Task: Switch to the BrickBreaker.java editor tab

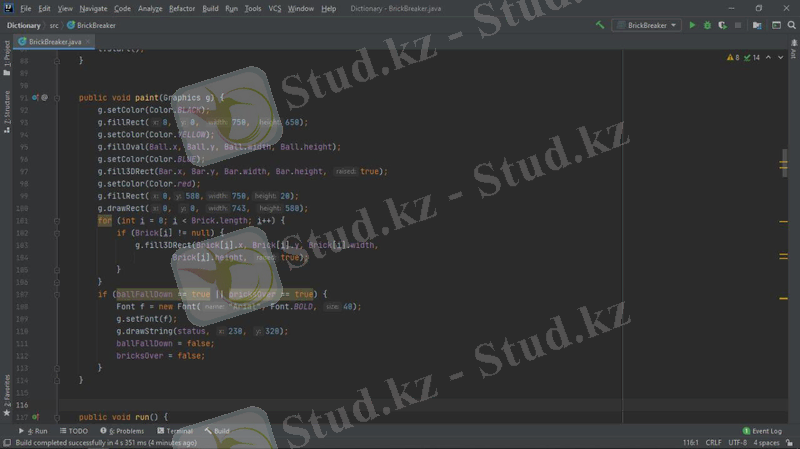Action: [54, 41]
